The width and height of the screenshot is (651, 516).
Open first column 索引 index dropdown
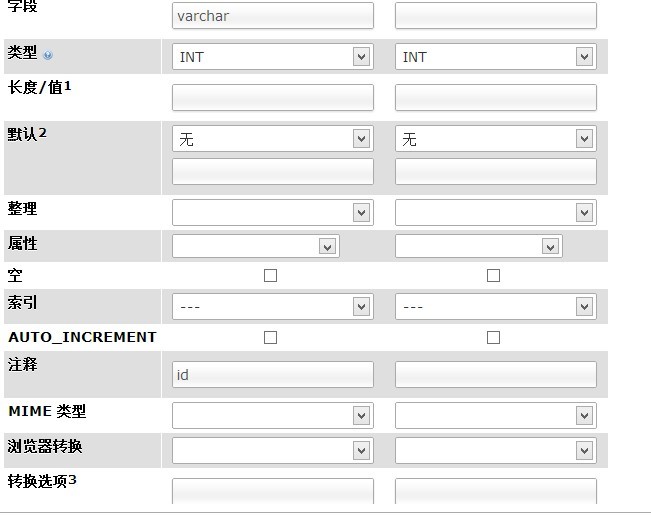[273, 307]
